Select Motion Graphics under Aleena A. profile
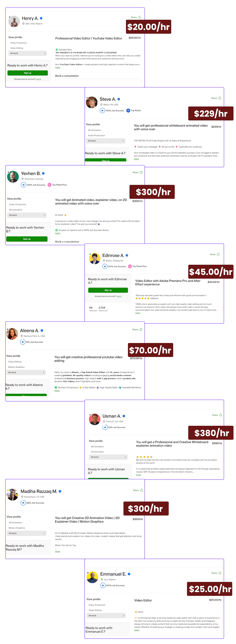Image resolution: width=236 pixels, height=644 pixels. [16, 367]
